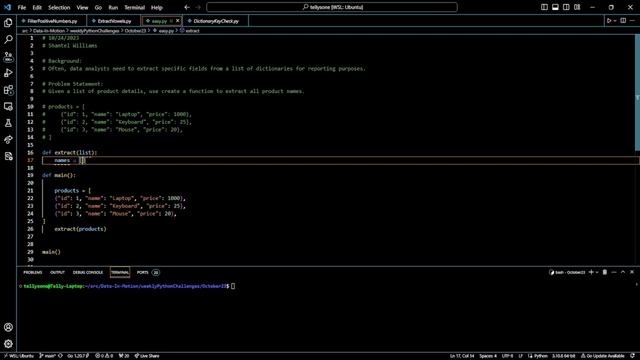Open new terminal profile dropdown arrow
The image size is (640, 360).
[x=597, y=272]
